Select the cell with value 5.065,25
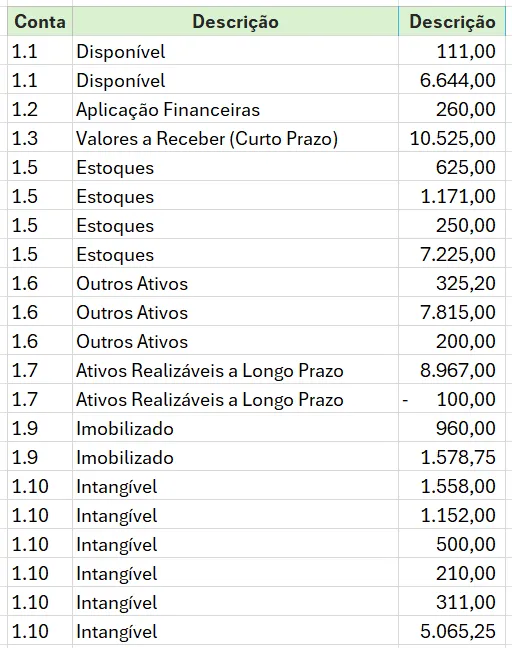This screenshot has height=648, width=512. [452, 630]
